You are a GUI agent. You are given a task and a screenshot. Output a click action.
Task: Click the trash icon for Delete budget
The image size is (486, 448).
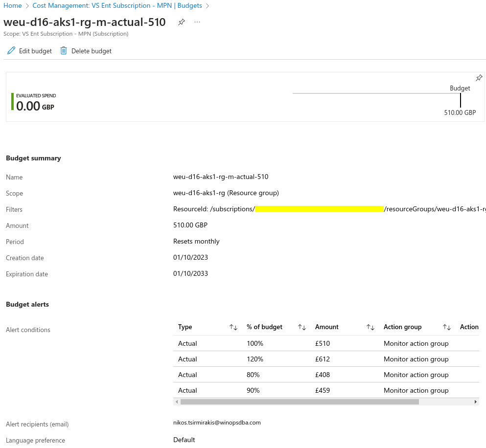click(64, 51)
